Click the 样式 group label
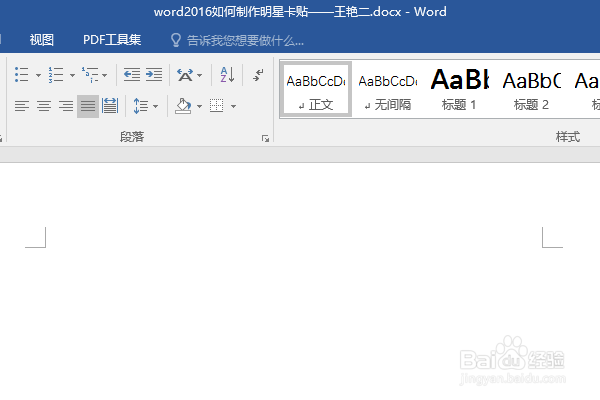 pyautogui.click(x=568, y=137)
